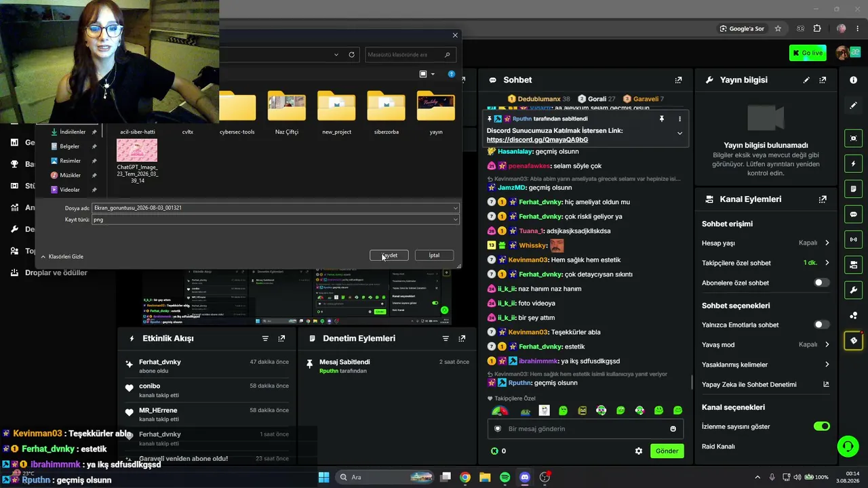The width and height of the screenshot is (868, 488).
Task: Open the pinned message three-dot menu
Action: (x=679, y=119)
